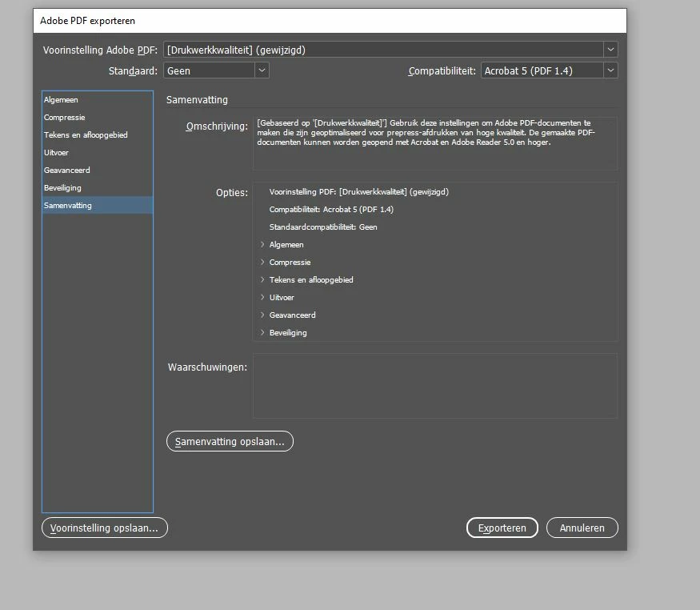Viewport: 700px width, 610px height.
Task: Expand Tekens en afloopgebied in Opties
Action: tap(262, 279)
